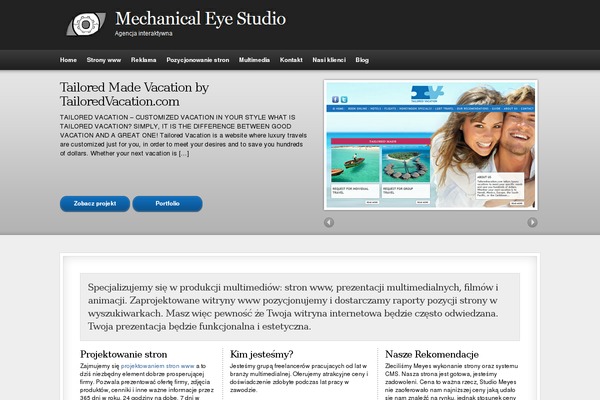
Task: Click Twitter icon in the vacation screenshot
Action: tap(344, 100)
